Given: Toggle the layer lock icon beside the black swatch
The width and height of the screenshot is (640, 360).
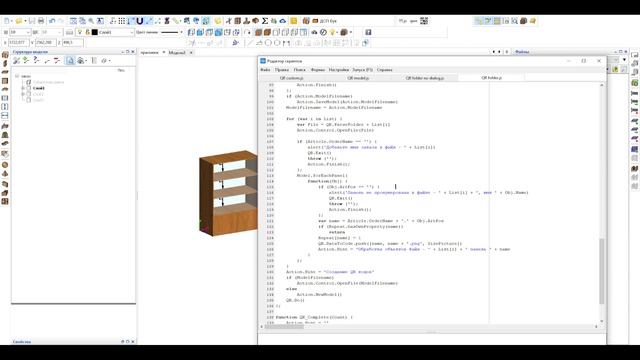Looking at the screenshot, I should pos(88,32).
